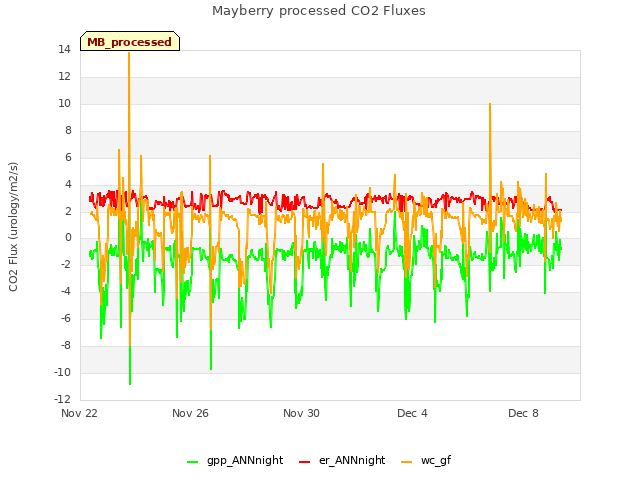Click the y-axis title CO2 Flux (urology/m2/s)
The height and width of the screenshot is (480, 640).
13,227
